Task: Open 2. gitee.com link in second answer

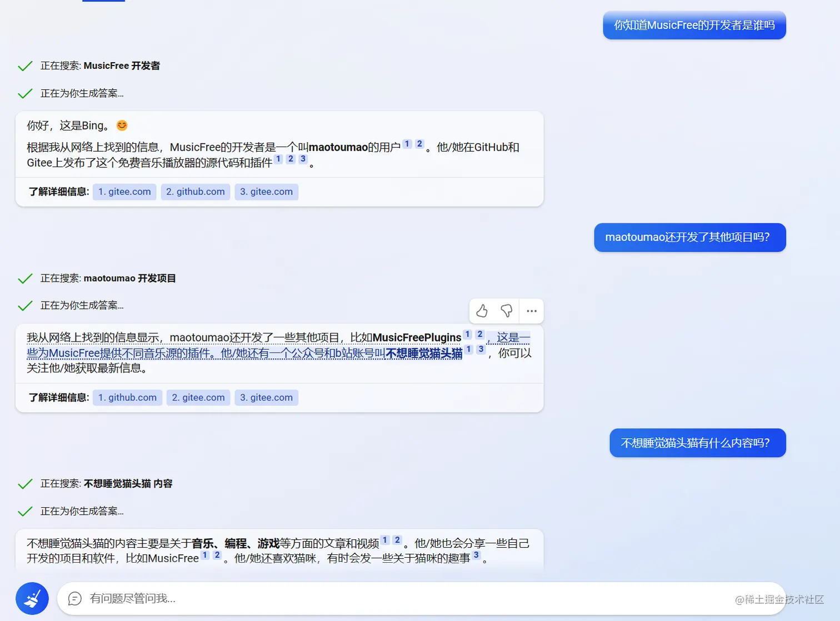Action: click(x=198, y=398)
